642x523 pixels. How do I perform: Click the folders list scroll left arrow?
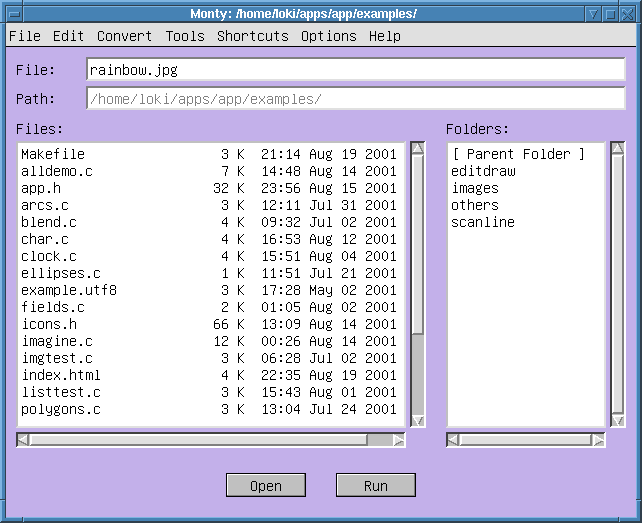tap(454, 440)
